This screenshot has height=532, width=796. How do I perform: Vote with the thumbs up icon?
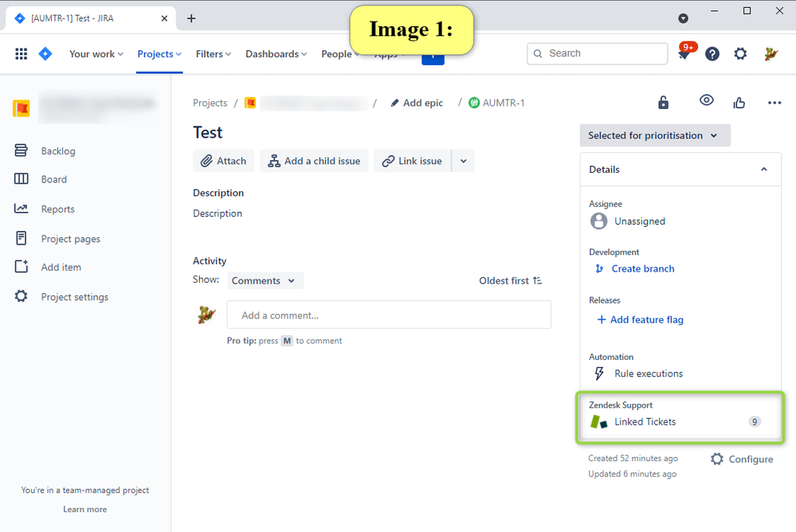coord(739,103)
